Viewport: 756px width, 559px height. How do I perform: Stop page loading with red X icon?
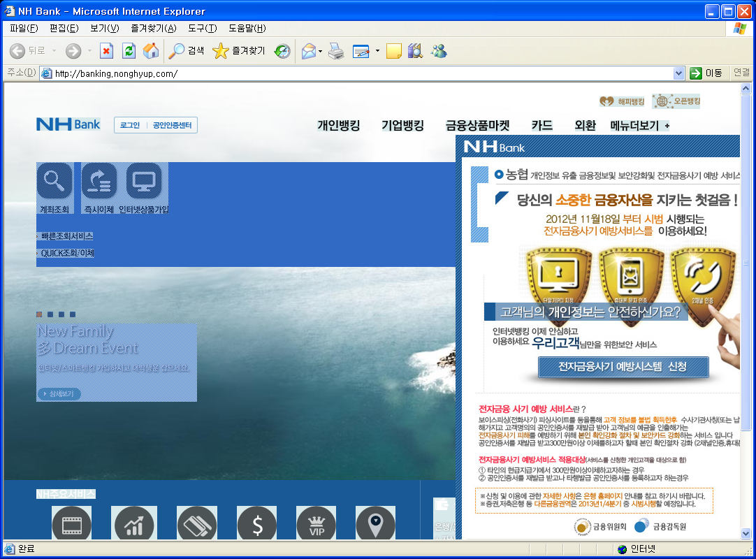tap(107, 50)
